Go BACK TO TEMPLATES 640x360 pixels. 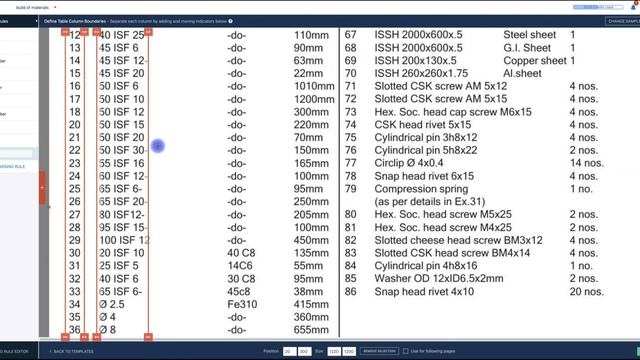[71, 351]
